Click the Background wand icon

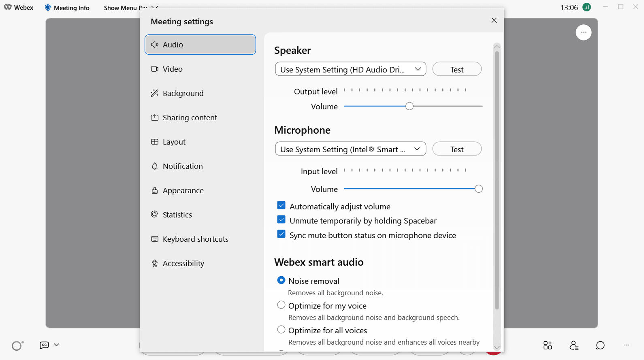pyautogui.click(x=155, y=93)
